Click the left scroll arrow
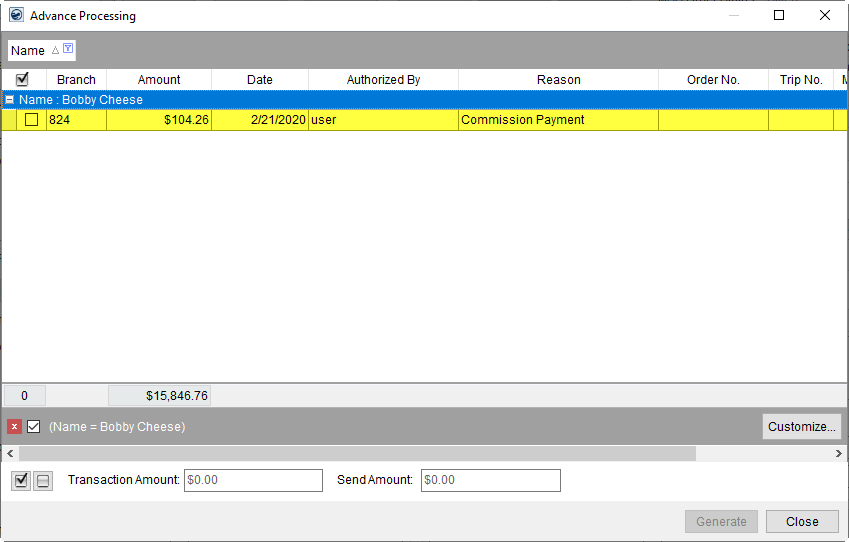The height and width of the screenshot is (542, 849). click(9, 453)
